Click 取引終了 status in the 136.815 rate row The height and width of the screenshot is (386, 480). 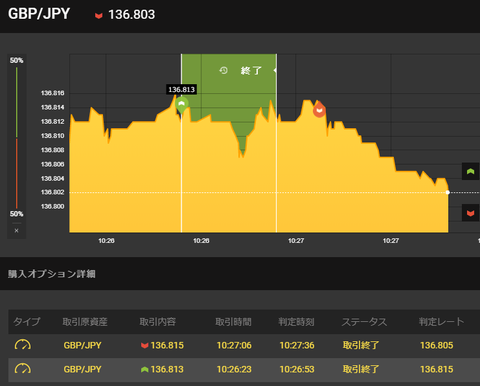(x=361, y=369)
